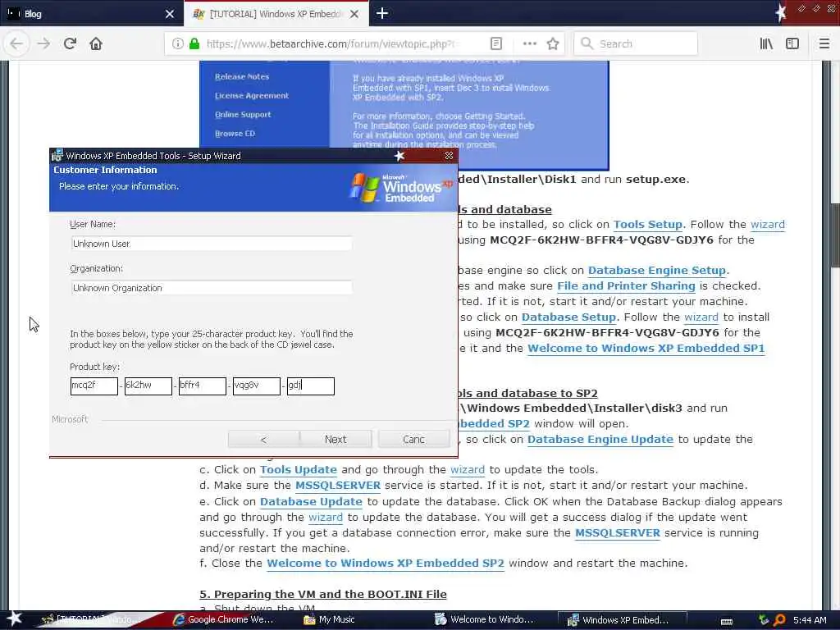This screenshot has height=630, width=840.
Task: Switch to the Blog tab
Action: tap(92, 13)
